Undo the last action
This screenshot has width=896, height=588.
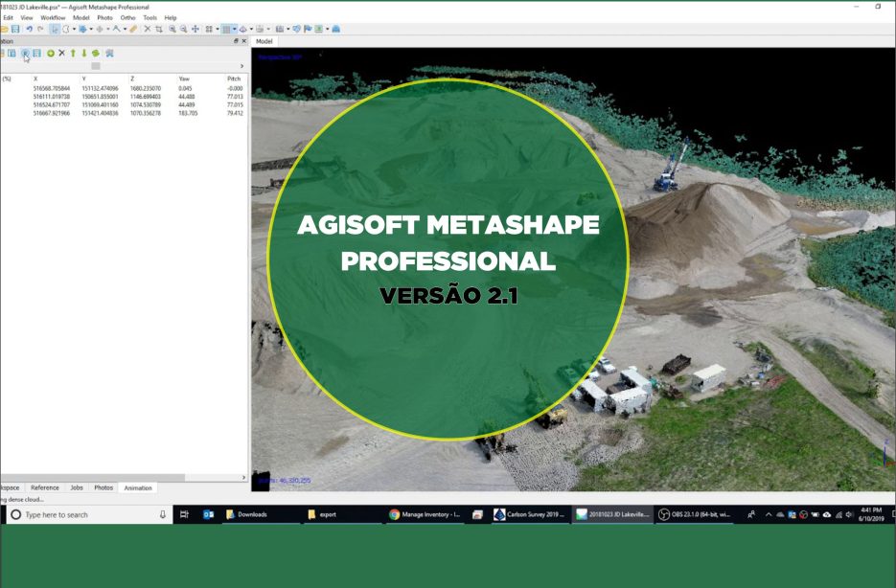[29, 29]
